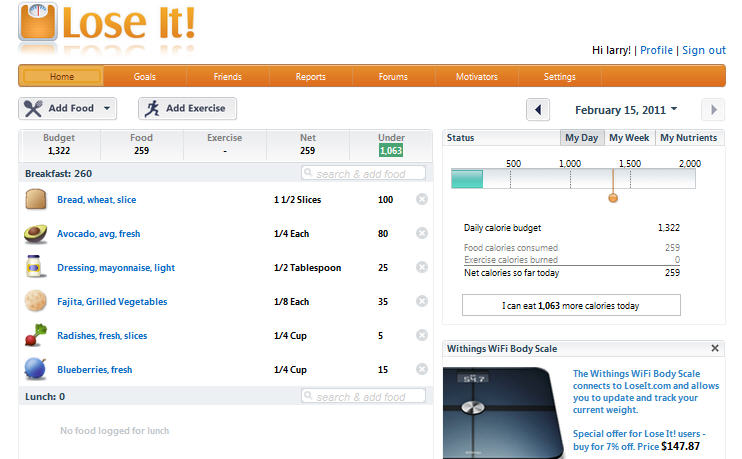
Task: Click the Exercise summary cell
Action: [x=225, y=144]
